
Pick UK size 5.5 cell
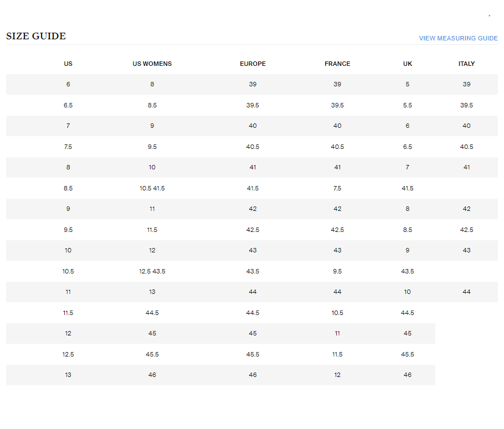click(x=408, y=105)
